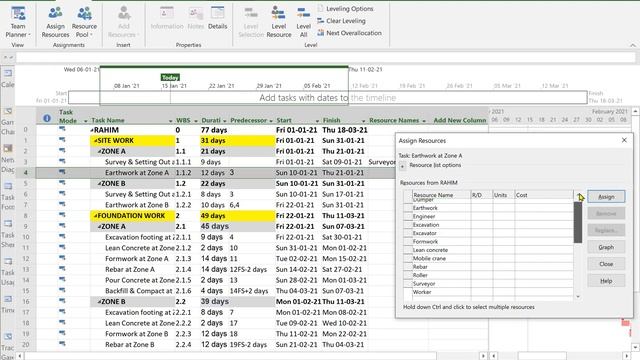Open the Network Diagram view in the sidebar
Screen dimensions: 640x360
click(x=8, y=158)
